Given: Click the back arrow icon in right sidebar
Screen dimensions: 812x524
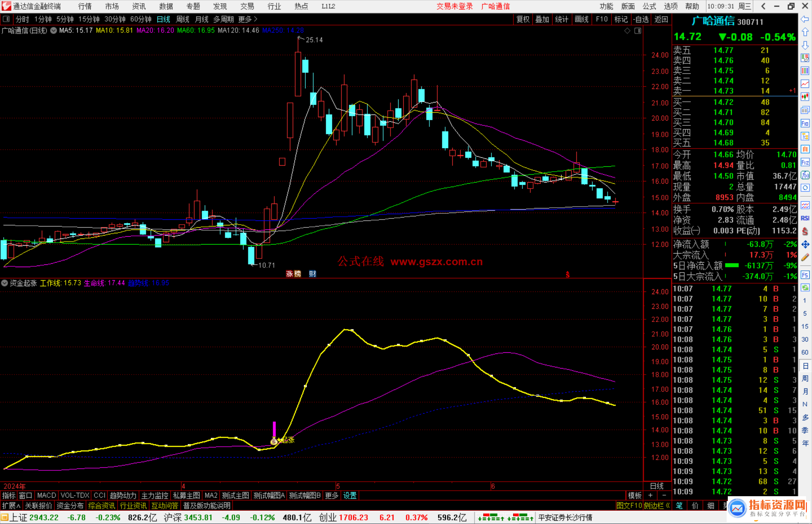Looking at the screenshot, I should tap(805, 19).
